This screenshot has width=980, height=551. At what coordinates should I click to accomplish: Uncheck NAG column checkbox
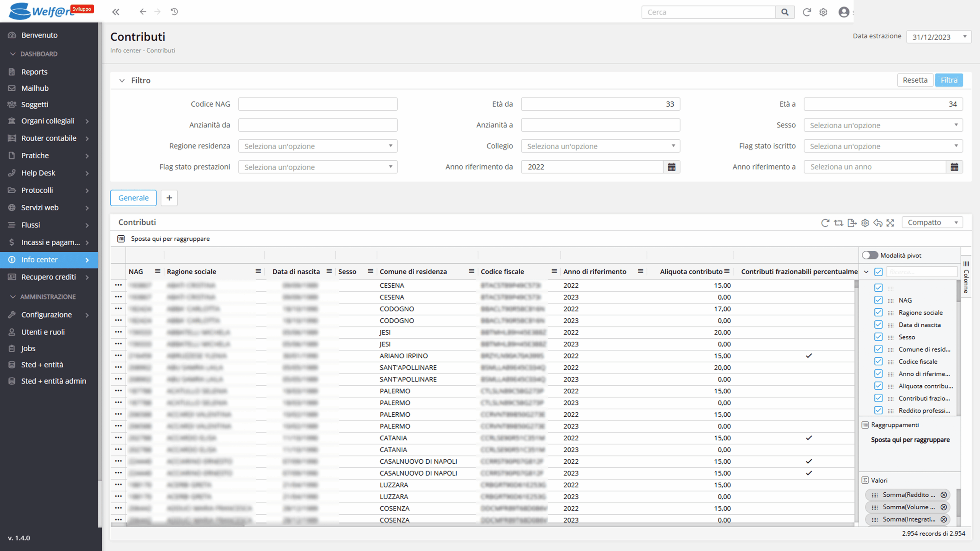point(879,300)
